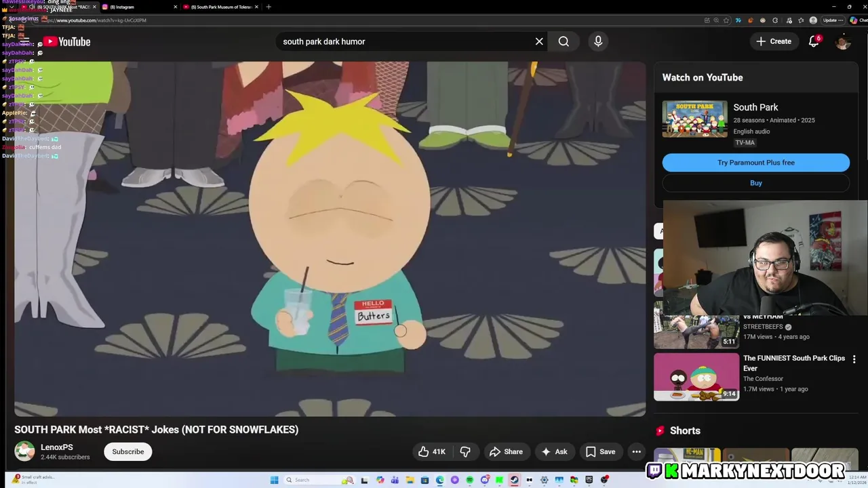This screenshot has width=868, height=488.
Task: Open a new browser tab
Action: (269, 7)
